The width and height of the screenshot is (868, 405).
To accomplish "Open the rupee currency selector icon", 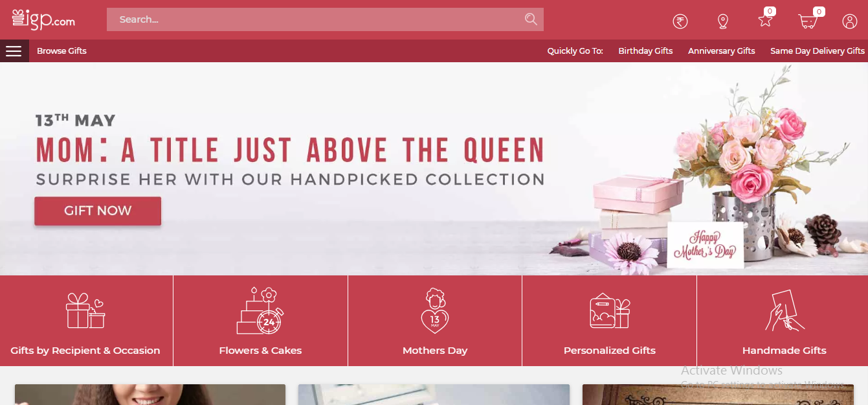I will tap(680, 21).
